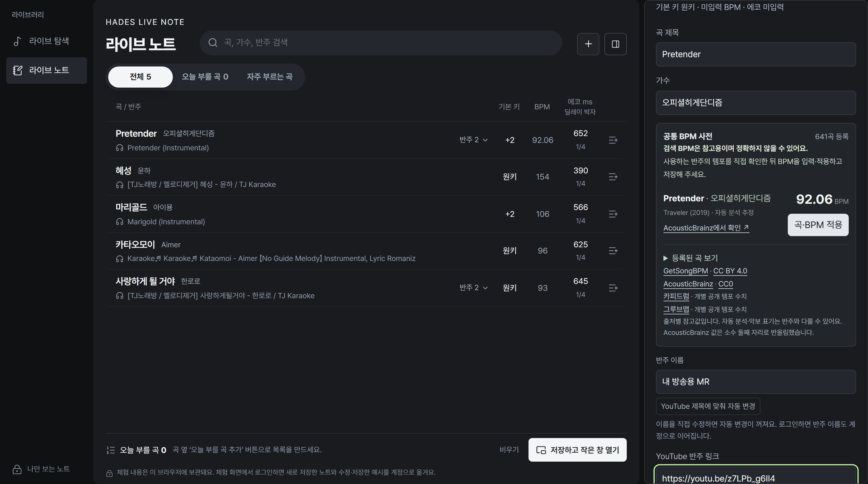Open AcousticBrainz source link
The height and width of the screenshot is (484, 868).
[x=688, y=284]
